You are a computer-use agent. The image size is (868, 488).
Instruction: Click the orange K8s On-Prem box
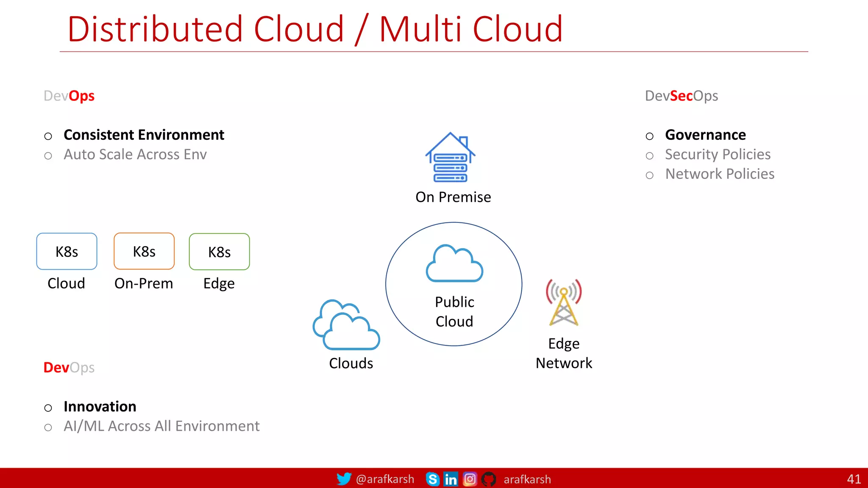point(144,251)
